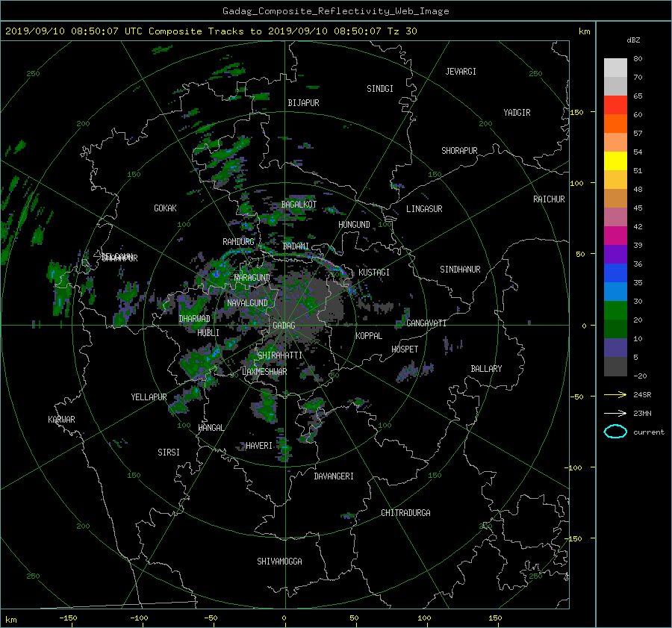672x628 pixels.
Task: Select the yellow 54 dBZ color swatch
Action: pyautogui.click(x=615, y=161)
